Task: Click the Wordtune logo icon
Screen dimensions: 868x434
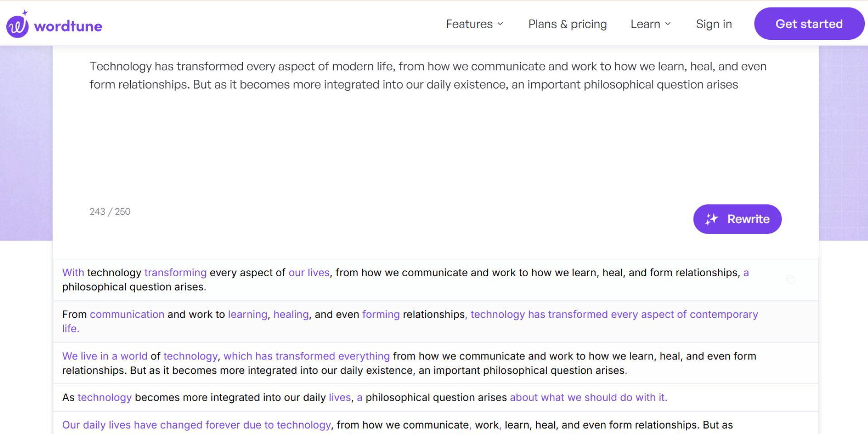Action: point(18,24)
